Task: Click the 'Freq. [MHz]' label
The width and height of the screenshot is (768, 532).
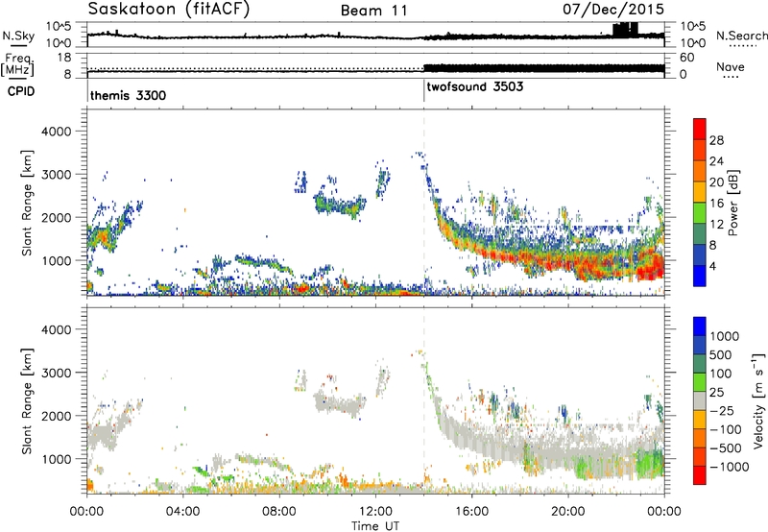Action: (x=17, y=64)
